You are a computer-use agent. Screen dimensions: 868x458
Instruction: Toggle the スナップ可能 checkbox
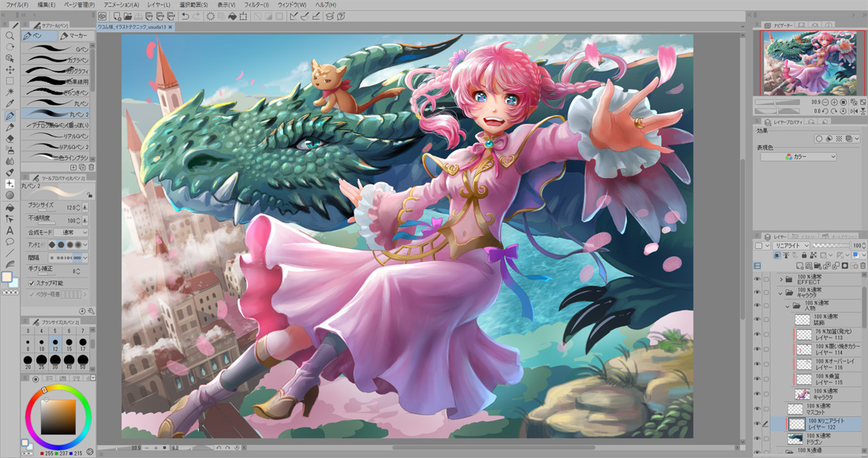[x=32, y=282]
